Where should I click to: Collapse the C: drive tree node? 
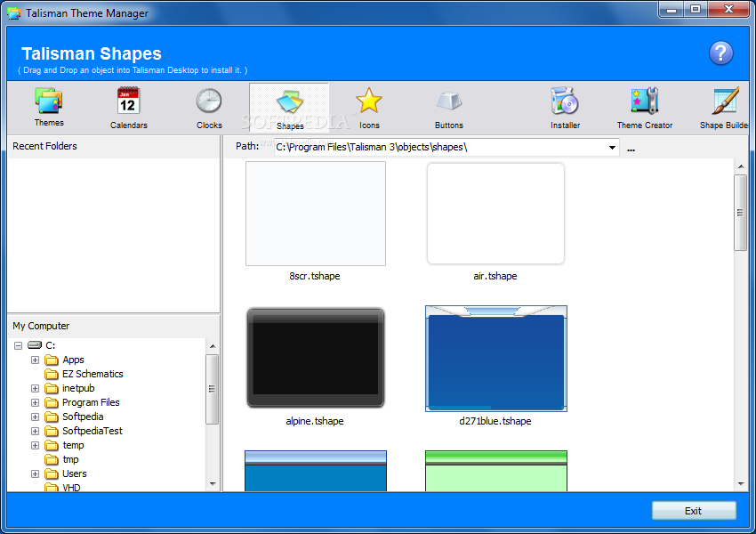(19, 345)
